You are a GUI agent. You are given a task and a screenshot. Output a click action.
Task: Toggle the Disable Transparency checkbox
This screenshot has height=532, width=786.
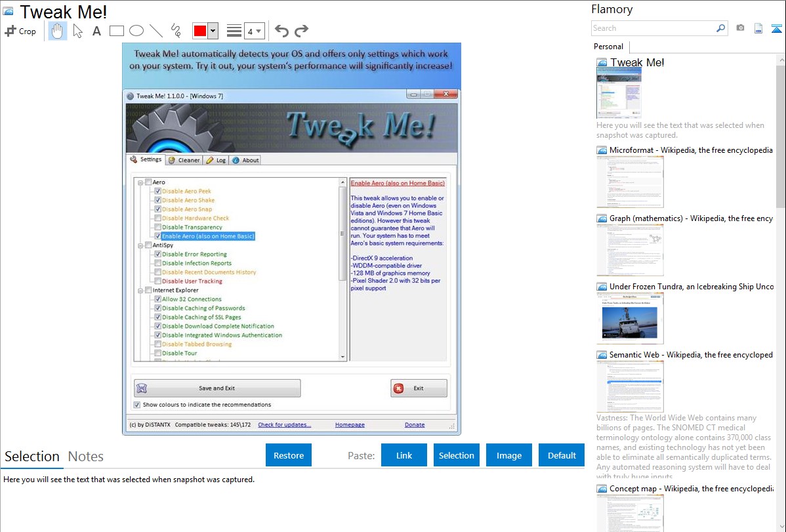click(x=158, y=227)
